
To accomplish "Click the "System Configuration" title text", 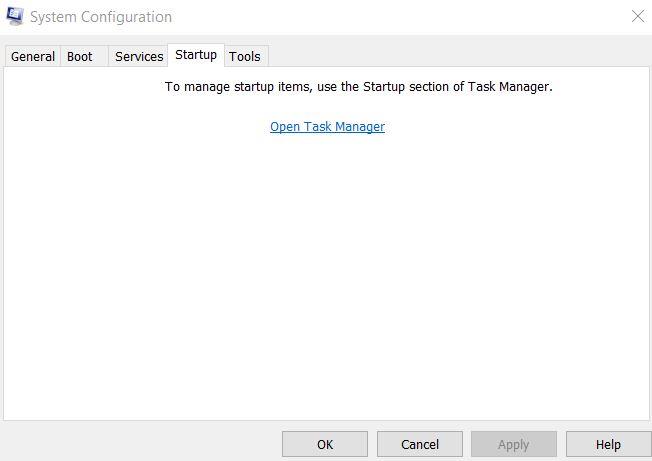I will (x=101, y=17).
